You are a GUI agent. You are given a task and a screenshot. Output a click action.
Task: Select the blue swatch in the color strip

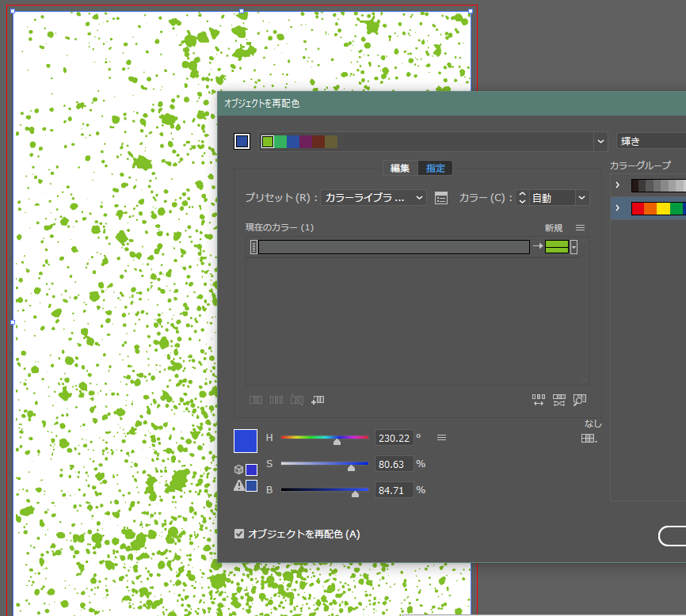pos(293,142)
